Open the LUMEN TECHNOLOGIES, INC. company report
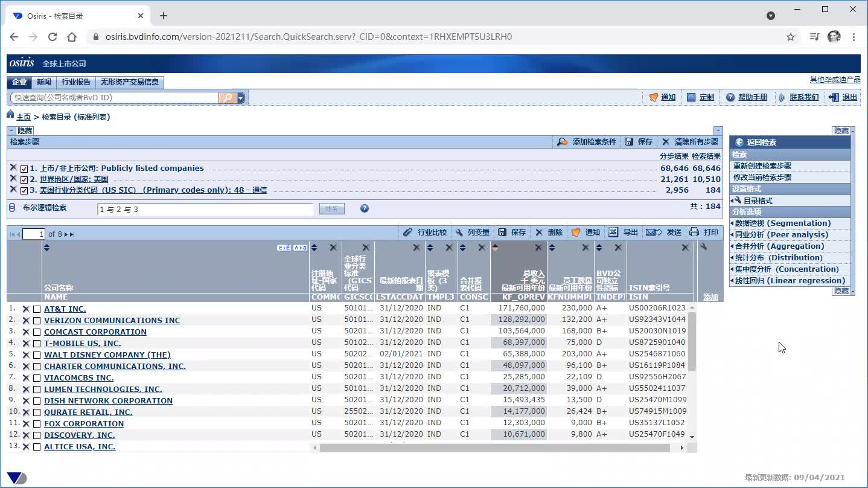Screen dimensions: 868x488 coord(103,389)
